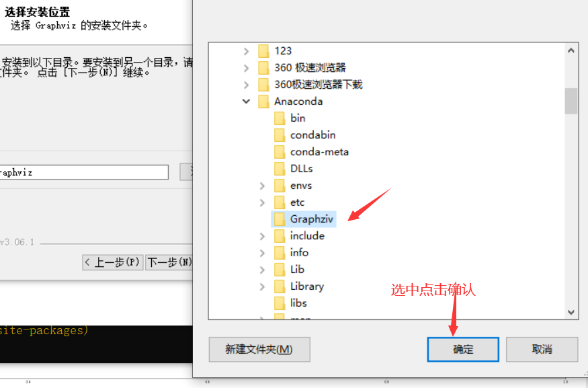
Task: Select the 360 极速浏览器 folder name
Action: pos(310,67)
